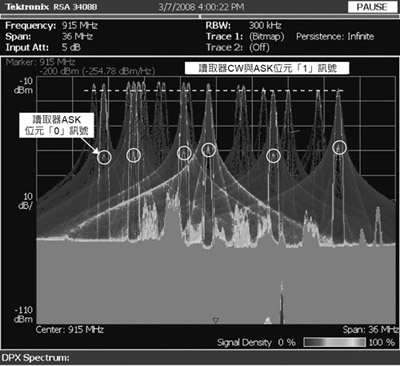This screenshot has height=366, width=400.
Task: Click the Tektronix RSA 3408B title
Action: coord(51,7)
